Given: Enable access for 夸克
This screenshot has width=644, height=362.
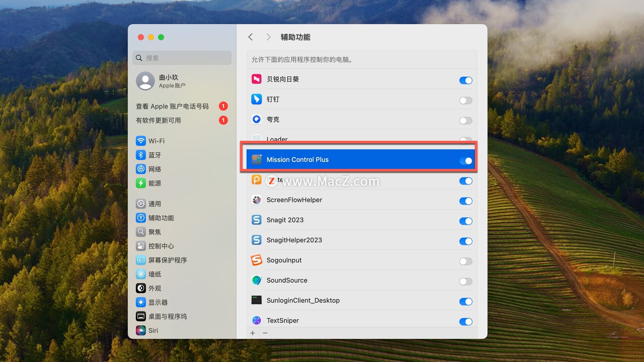Looking at the screenshot, I should tap(466, 121).
